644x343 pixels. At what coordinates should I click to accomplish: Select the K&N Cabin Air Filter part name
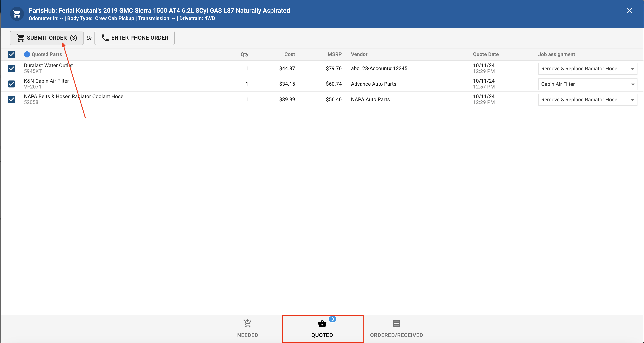click(46, 81)
